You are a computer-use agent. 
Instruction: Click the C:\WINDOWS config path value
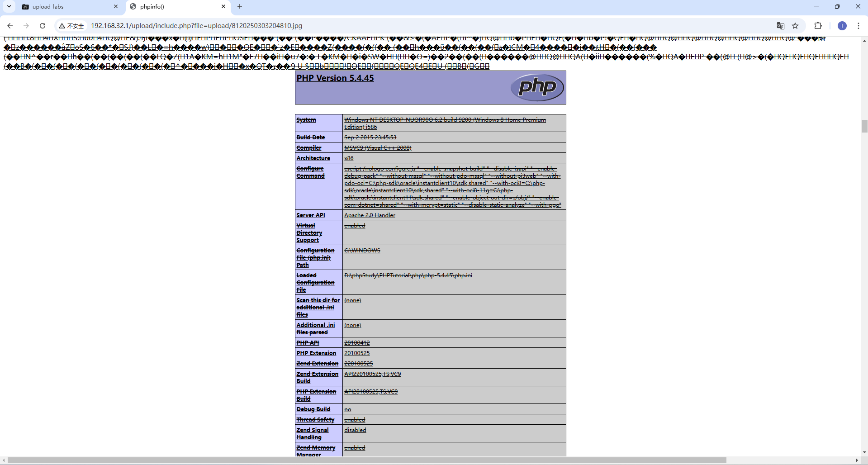(x=362, y=251)
